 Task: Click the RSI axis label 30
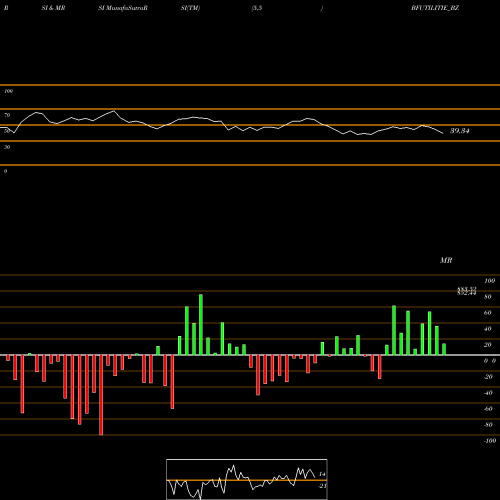click(7, 147)
